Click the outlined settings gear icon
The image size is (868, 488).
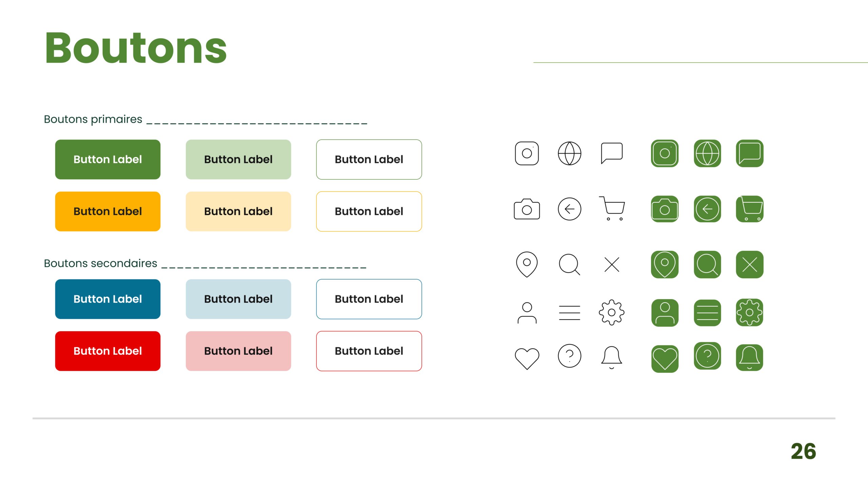coord(611,312)
